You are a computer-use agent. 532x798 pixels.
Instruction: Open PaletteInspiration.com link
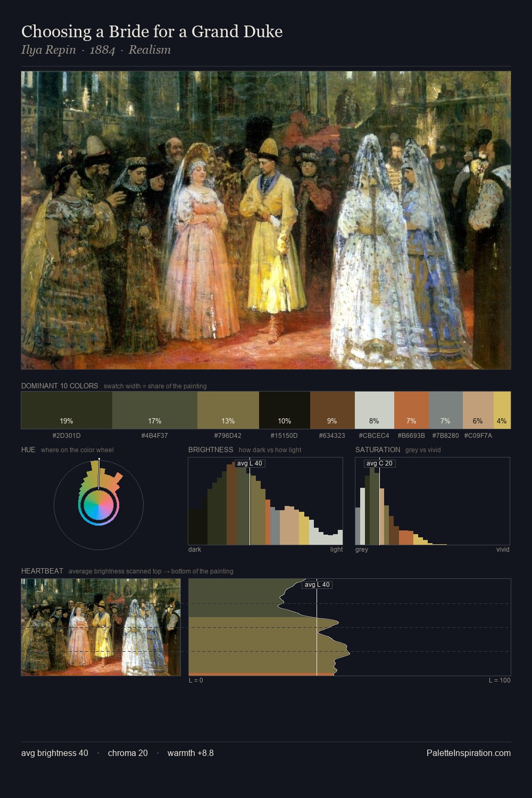tap(469, 753)
